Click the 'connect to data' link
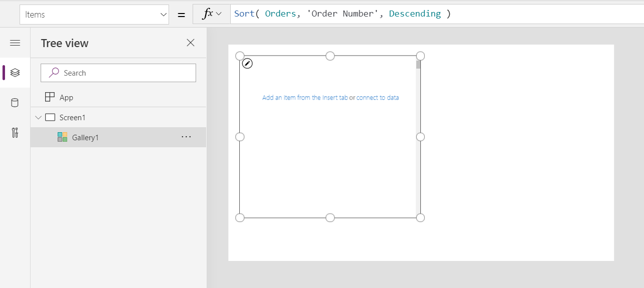644x288 pixels. (x=378, y=98)
